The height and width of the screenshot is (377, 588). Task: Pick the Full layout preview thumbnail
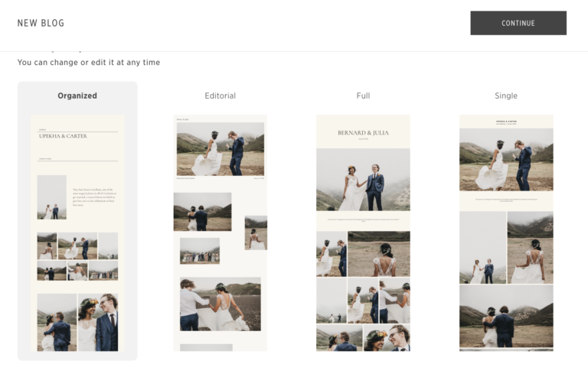(363, 233)
